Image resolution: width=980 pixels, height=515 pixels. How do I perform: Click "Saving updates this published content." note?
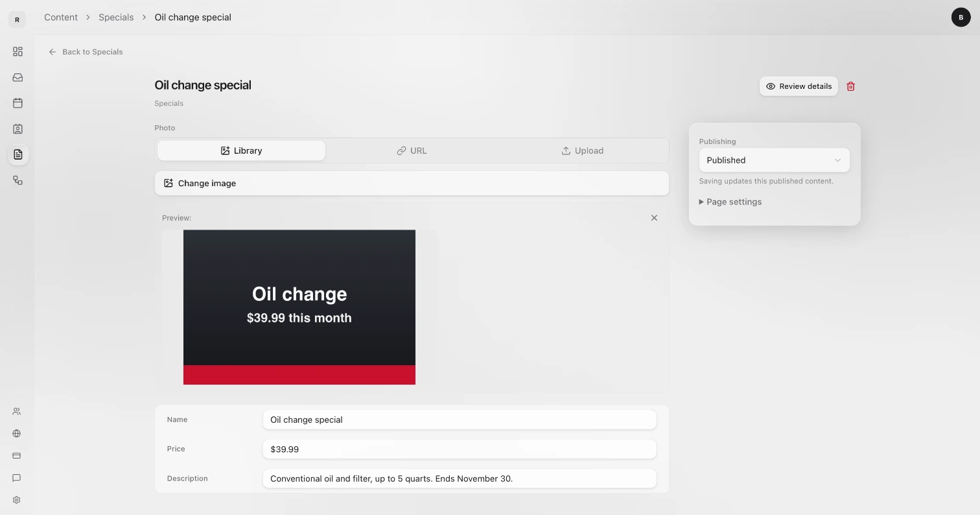tap(766, 181)
